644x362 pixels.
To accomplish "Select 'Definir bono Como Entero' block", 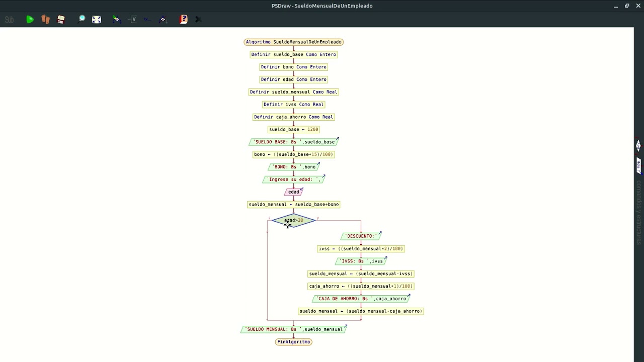I will coord(294,67).
